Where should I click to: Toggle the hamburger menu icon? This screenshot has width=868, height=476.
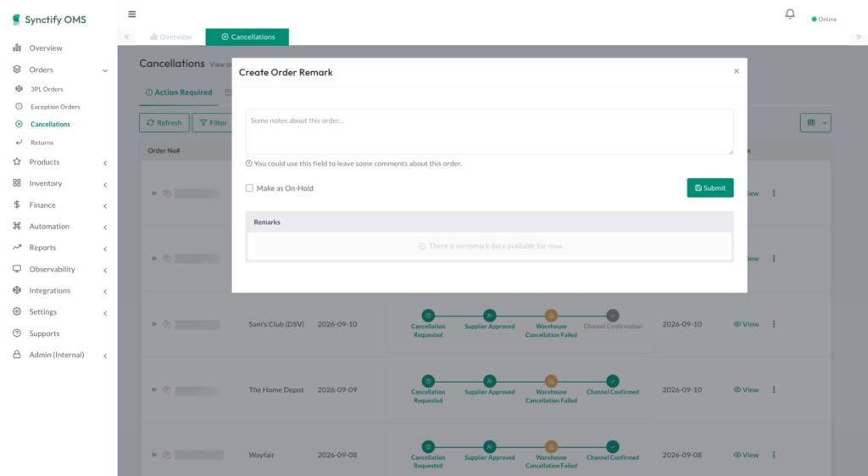(131, 14)
